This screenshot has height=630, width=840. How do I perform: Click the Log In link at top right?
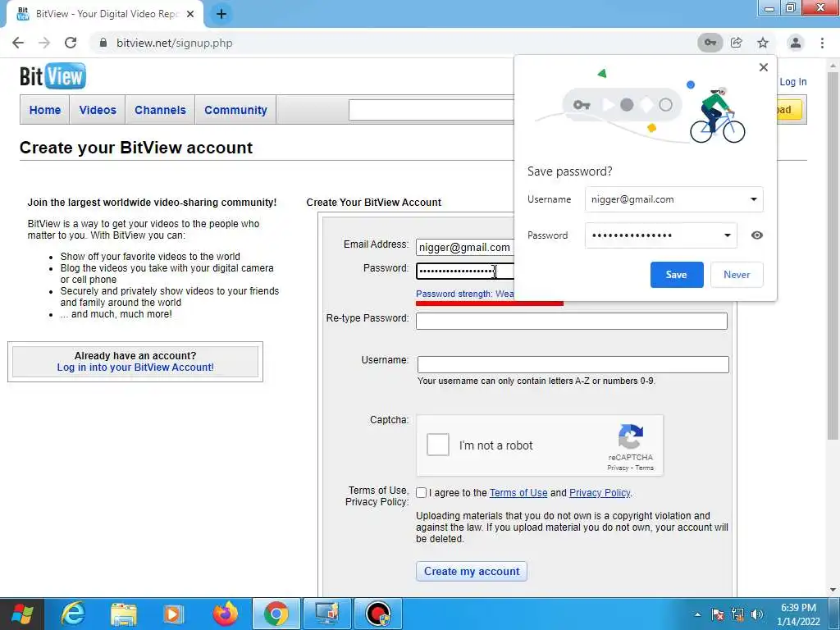point(793,81)
